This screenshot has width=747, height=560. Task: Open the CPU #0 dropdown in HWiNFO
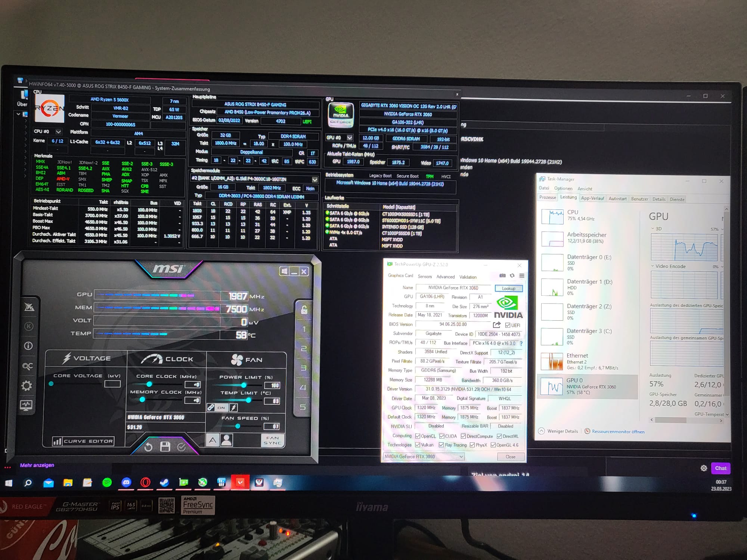click(x=58, y=131)
